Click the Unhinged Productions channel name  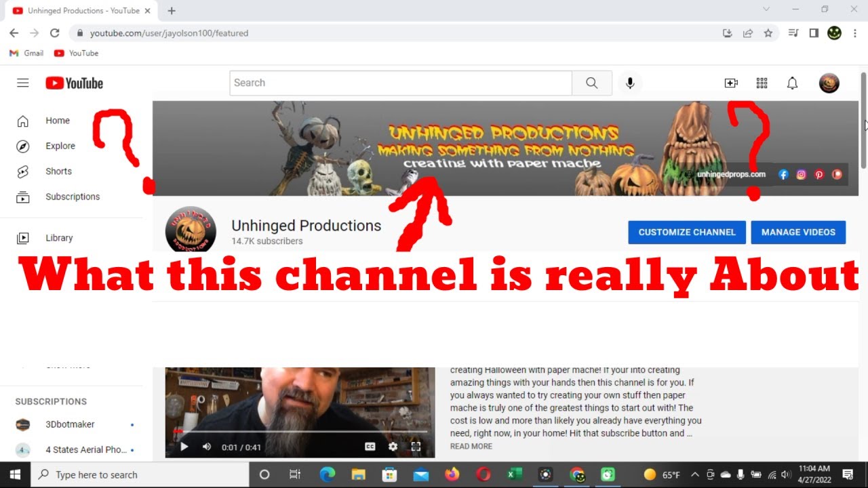point(307,226)
